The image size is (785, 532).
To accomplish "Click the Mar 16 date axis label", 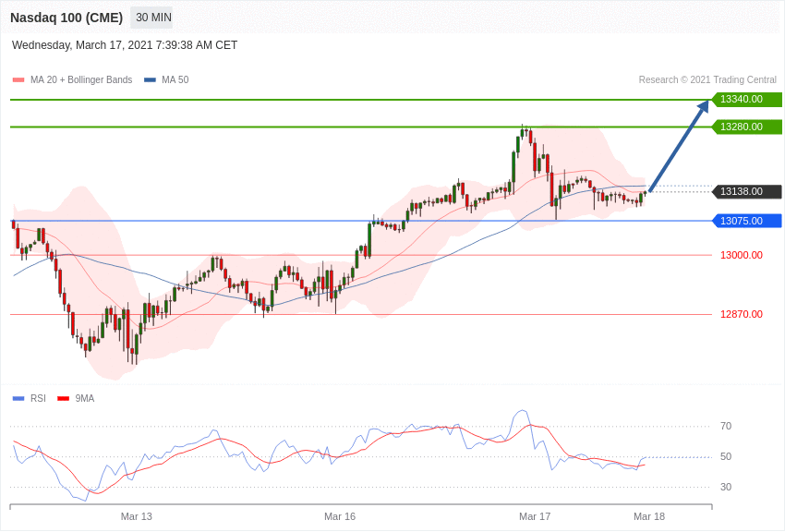I will pyautogui.click(x=340, y=516).
